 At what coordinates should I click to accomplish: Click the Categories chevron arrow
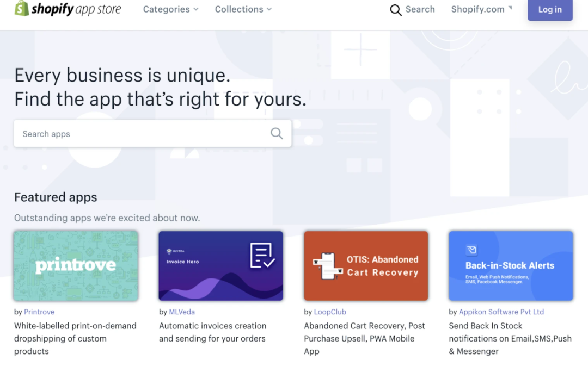click(x=196, y=9)
